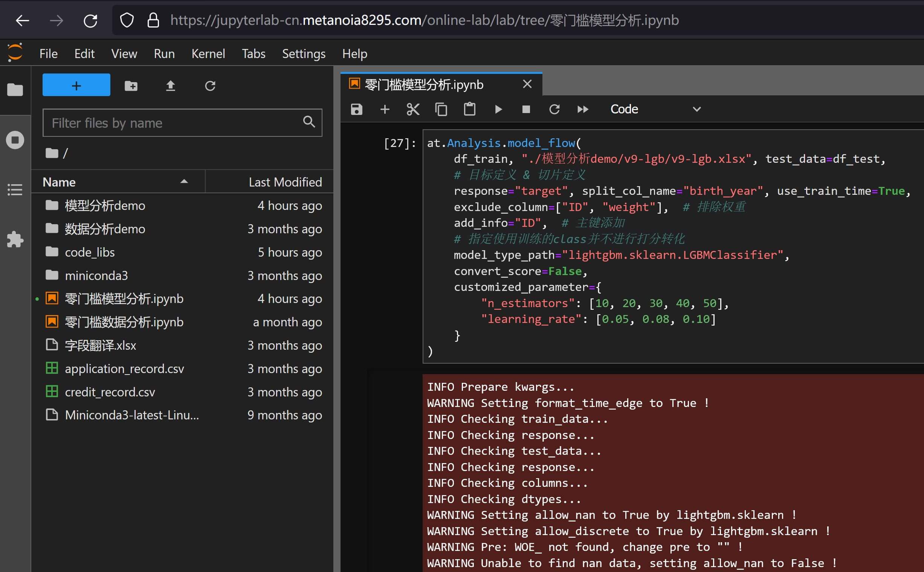The height and width of the screenshot is (572, 924).
Task: Save the notebook with the save icon
Action: pyautogui.click(x=356, y=109)
